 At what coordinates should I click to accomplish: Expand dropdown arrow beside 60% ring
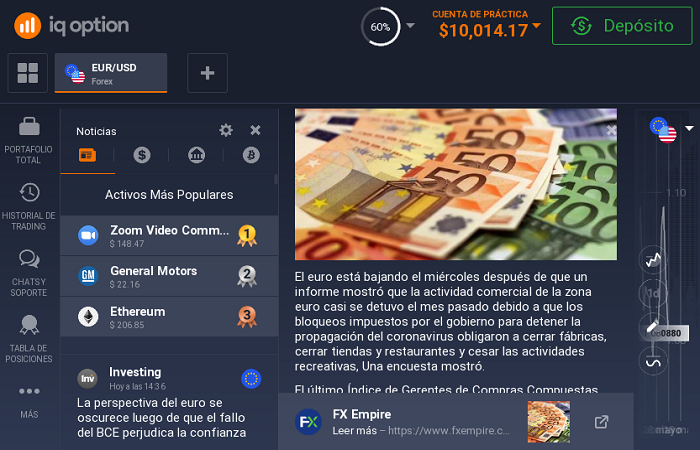[x=410, y=25]
